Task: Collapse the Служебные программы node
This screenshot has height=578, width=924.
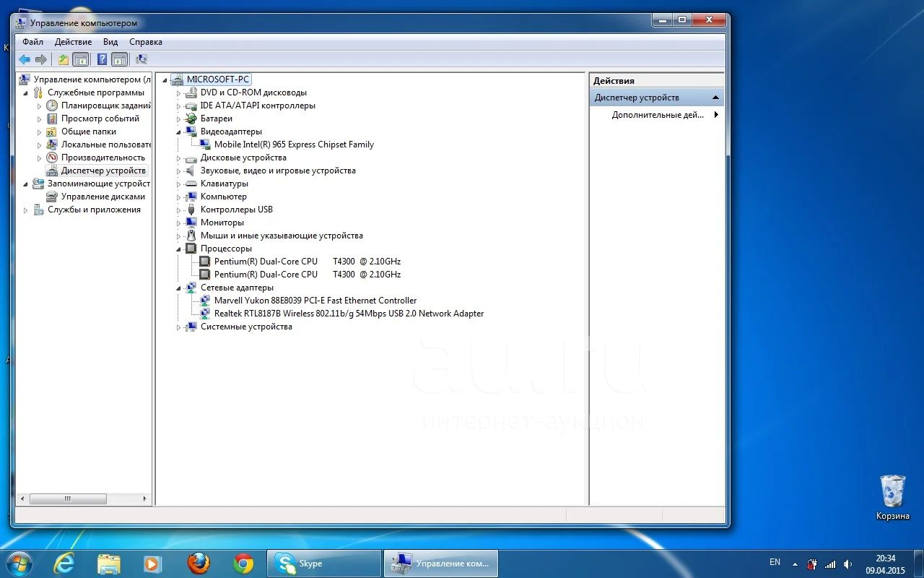Action: coord(26,93)
